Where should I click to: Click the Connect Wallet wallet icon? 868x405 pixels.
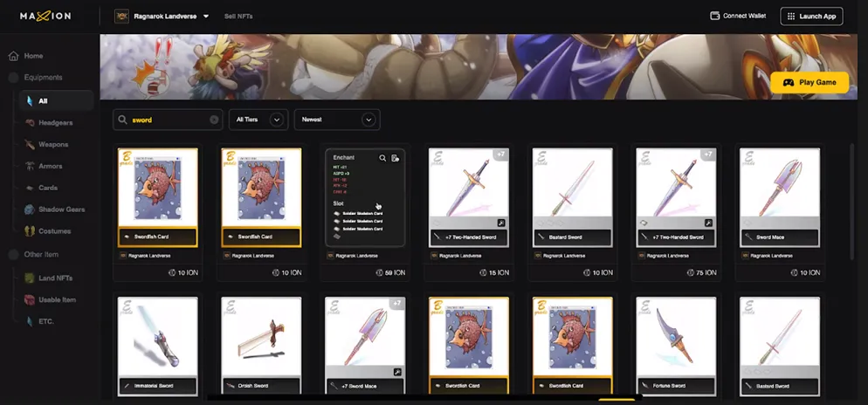(714, 16)
